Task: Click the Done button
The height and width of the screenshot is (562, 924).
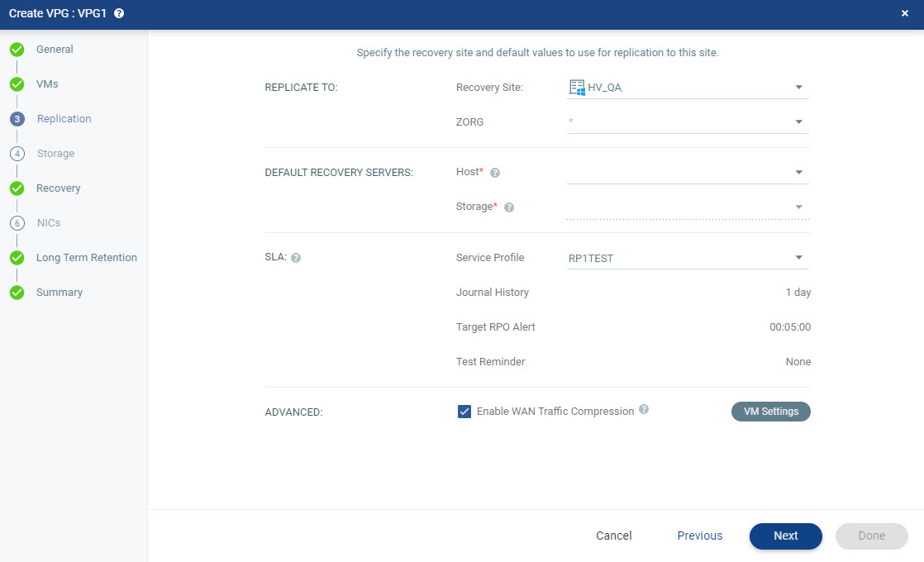Action: click(872, 536)
